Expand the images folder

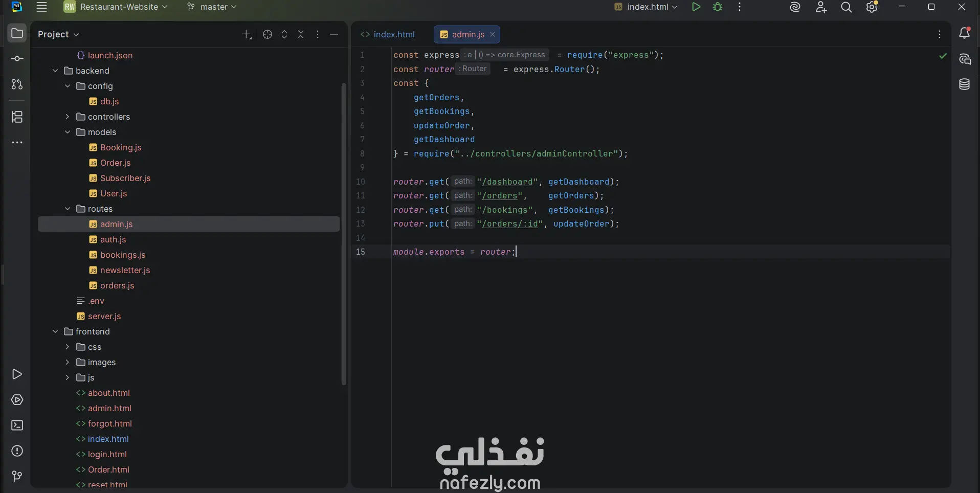(x=68, y=362)
